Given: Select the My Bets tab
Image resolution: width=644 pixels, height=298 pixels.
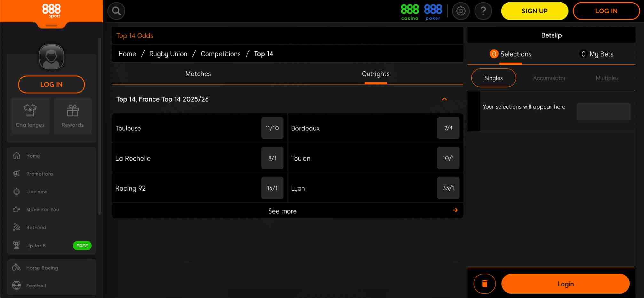Looking at the screenshot, I should tap(596, 54).
